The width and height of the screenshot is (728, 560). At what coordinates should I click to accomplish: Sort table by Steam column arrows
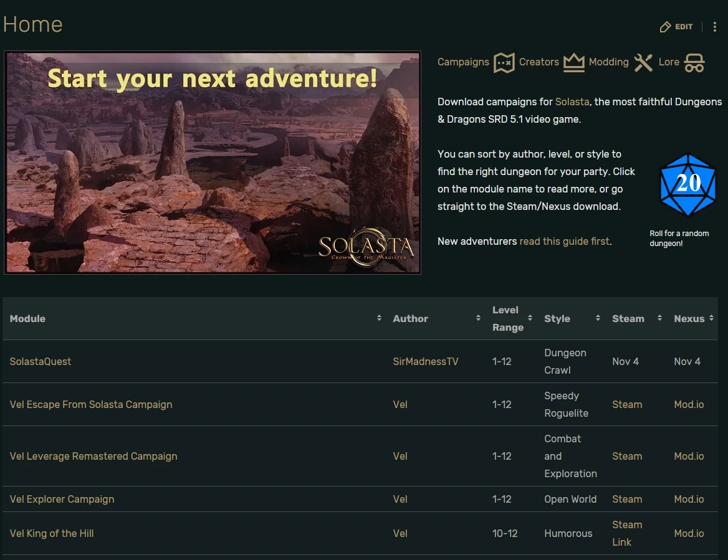coord(659,318)
